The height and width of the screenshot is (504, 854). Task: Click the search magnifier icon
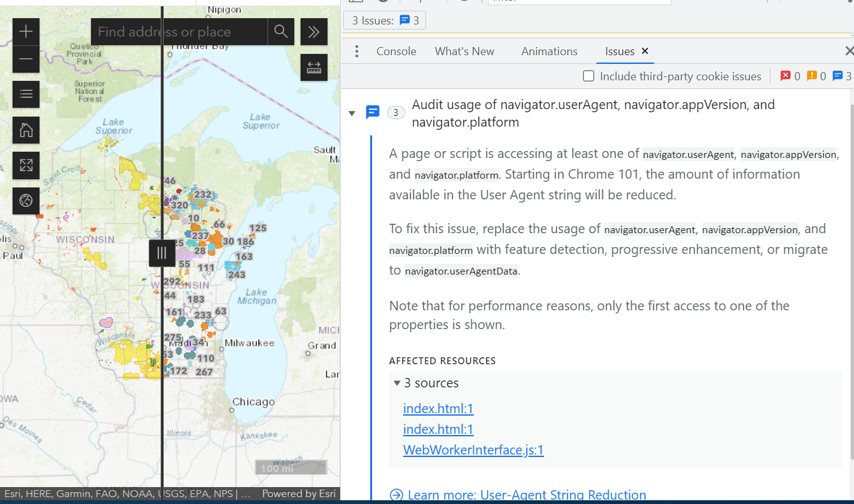point(280,32)
